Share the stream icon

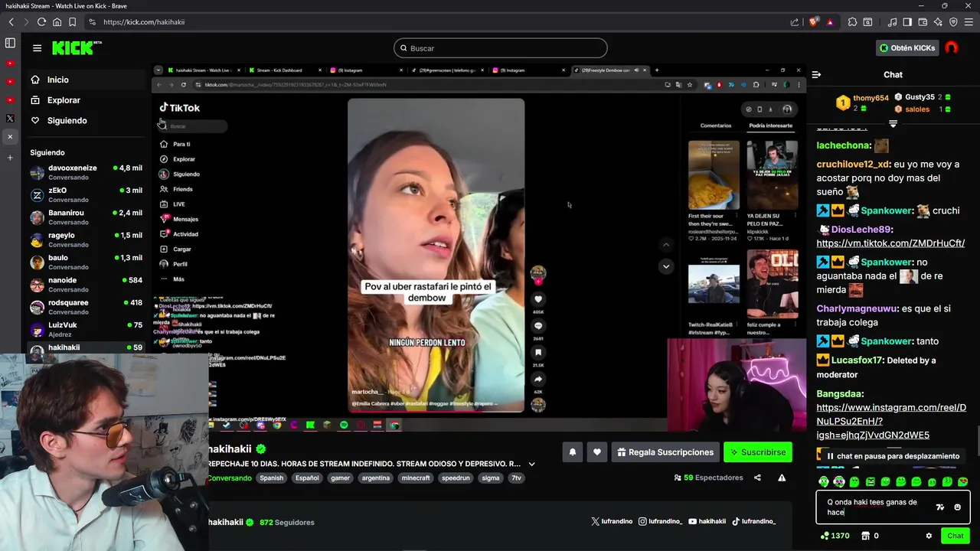pos(757,478)
